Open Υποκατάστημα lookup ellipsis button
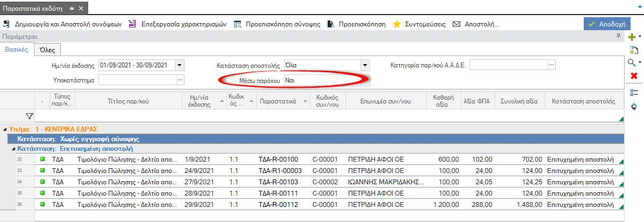Screen dimensions: 644x222 coord(181,80)
